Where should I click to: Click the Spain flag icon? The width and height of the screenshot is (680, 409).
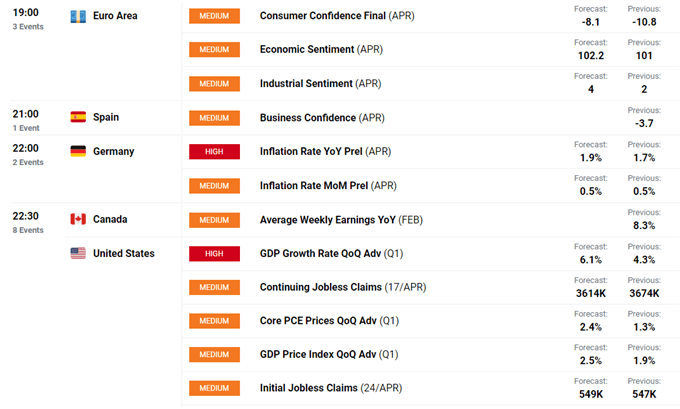click(x=78, y=117)
